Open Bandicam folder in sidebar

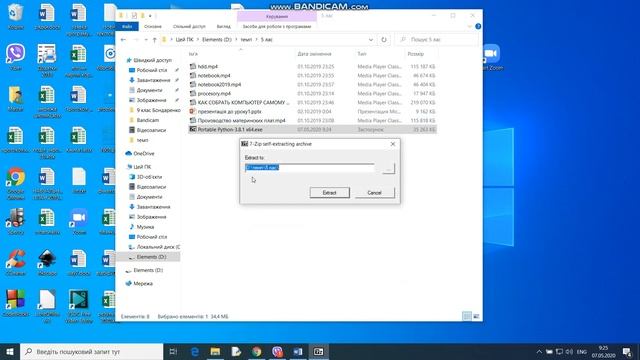coord(147,120)
